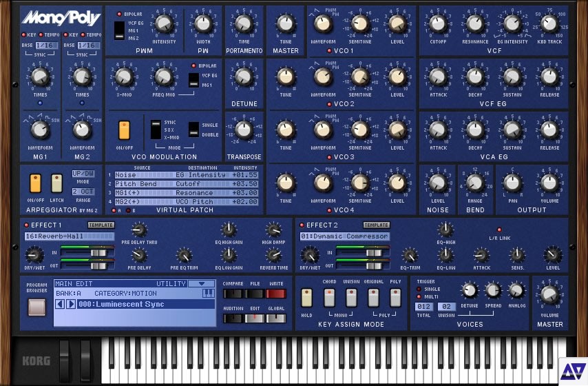Select the Chord key assign mode
588x386 pixels.
tap(329, 298)
